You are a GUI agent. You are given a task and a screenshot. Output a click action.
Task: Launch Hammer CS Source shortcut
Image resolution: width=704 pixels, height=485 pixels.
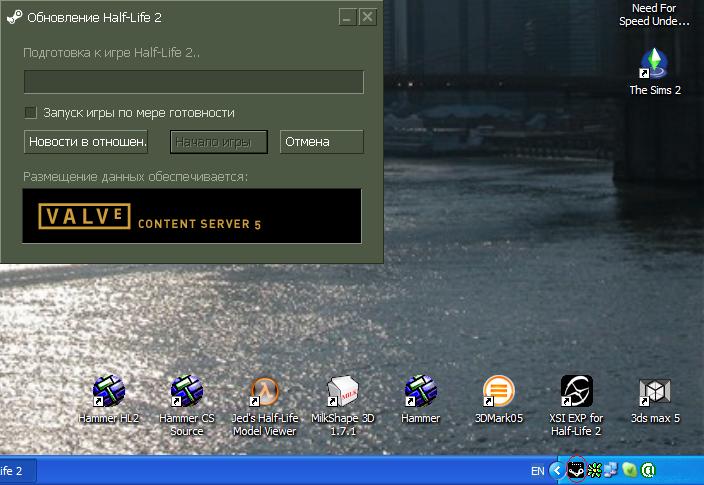point(186,405)
